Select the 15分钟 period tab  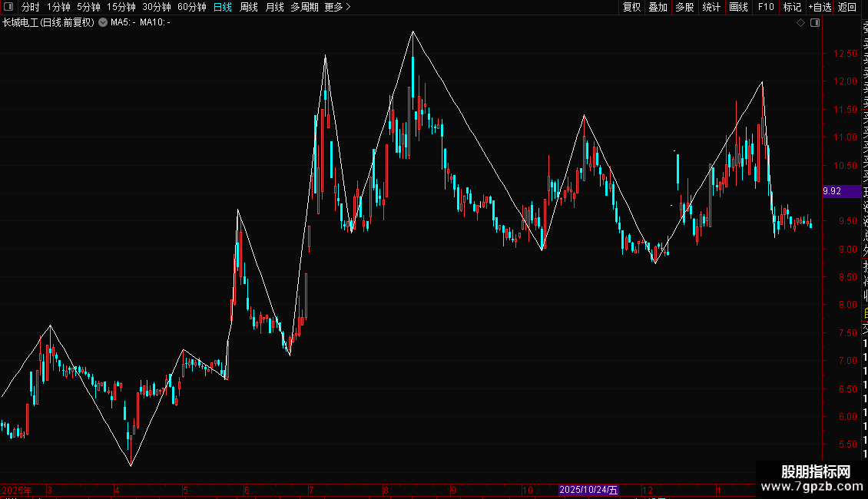[121, 7]
